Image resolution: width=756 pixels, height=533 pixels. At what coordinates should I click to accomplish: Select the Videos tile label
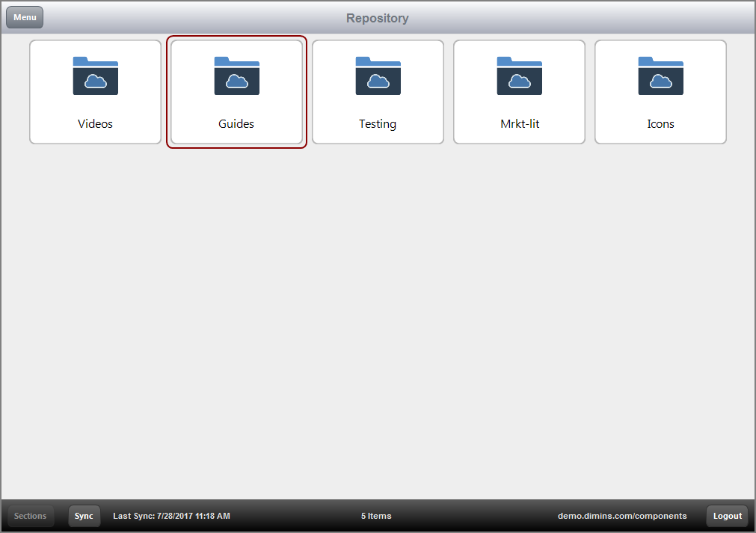click(x=95, y=123)
